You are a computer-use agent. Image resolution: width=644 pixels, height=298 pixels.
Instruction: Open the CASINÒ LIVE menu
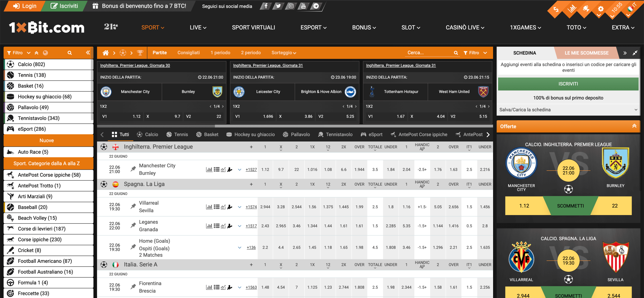tap(465, 28)
